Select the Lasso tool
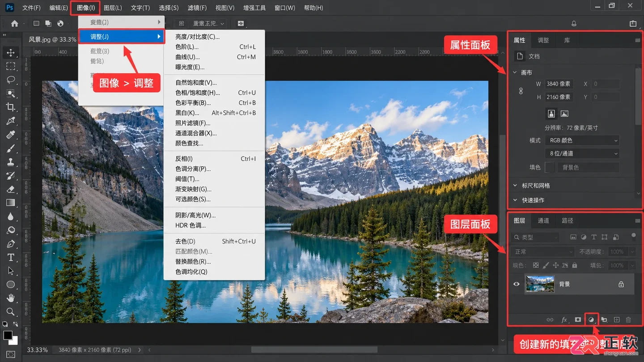Image resolution: width=644 pixels, height=362 pixels. click(x=11, y=80)
